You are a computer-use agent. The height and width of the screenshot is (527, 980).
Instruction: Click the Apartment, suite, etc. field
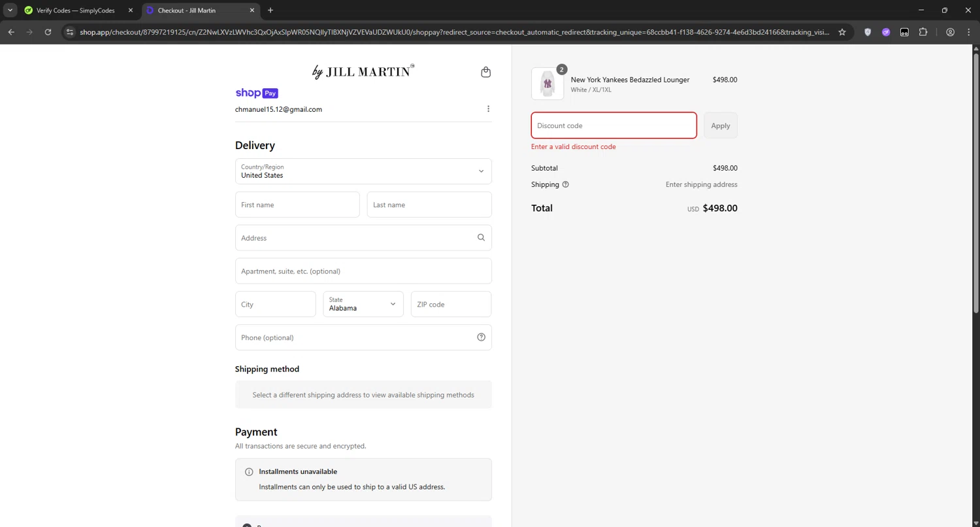pyautogui.click(x=363, y=271)
